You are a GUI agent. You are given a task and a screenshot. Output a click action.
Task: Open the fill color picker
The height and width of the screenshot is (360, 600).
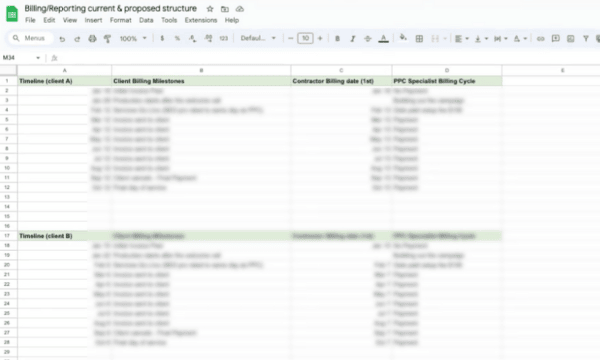(x=403, y=38)
